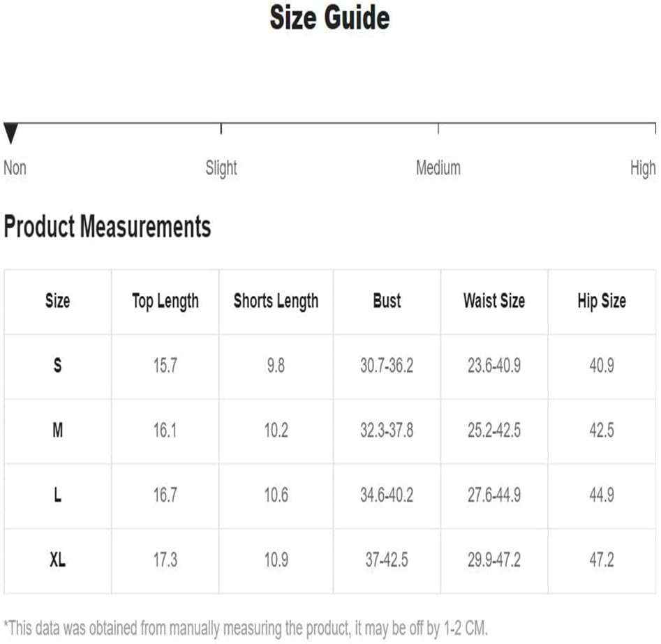Click the Size Guide heading
Image resolution: width=661 pixels, height=644 pixels.
tap(329, 17)
